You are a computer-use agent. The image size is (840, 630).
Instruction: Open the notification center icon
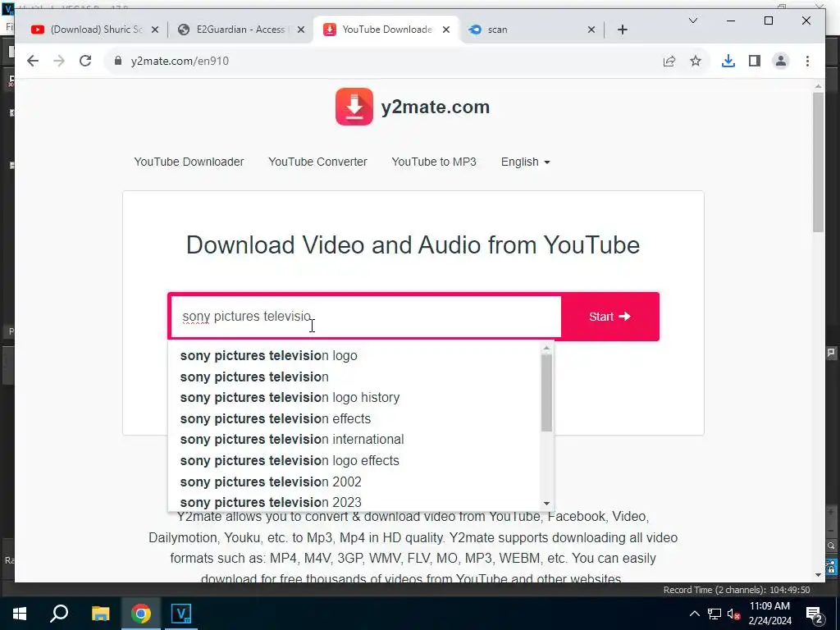point(815,614)
